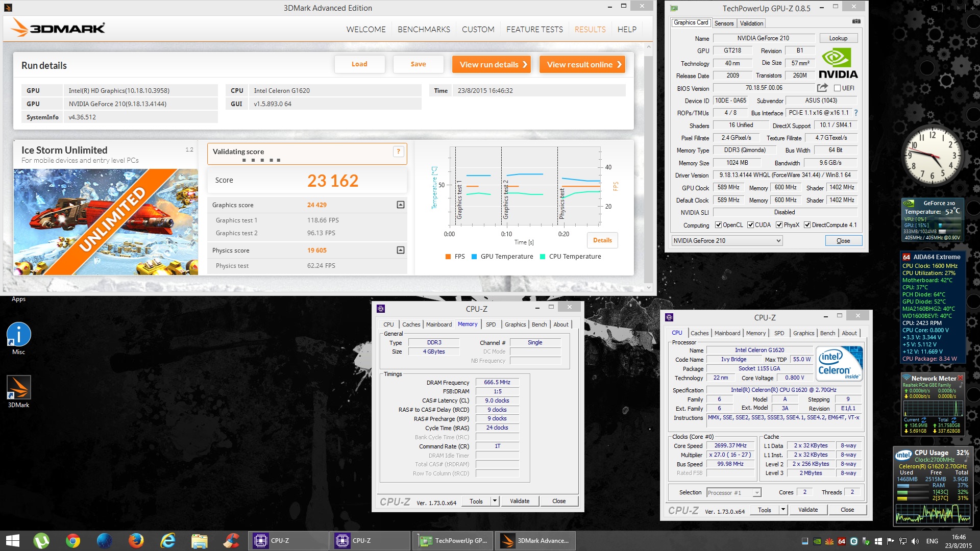Collapse the Physics score section

[401, 250]
